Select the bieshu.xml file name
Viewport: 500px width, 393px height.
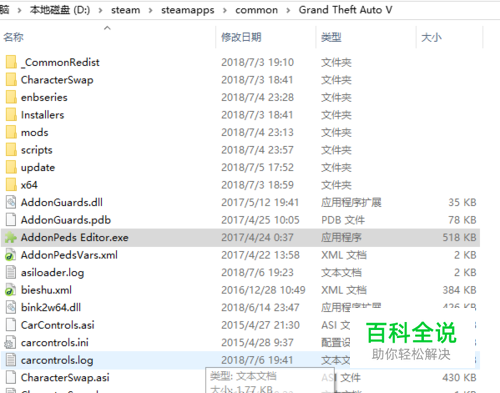tap(46, 290)
